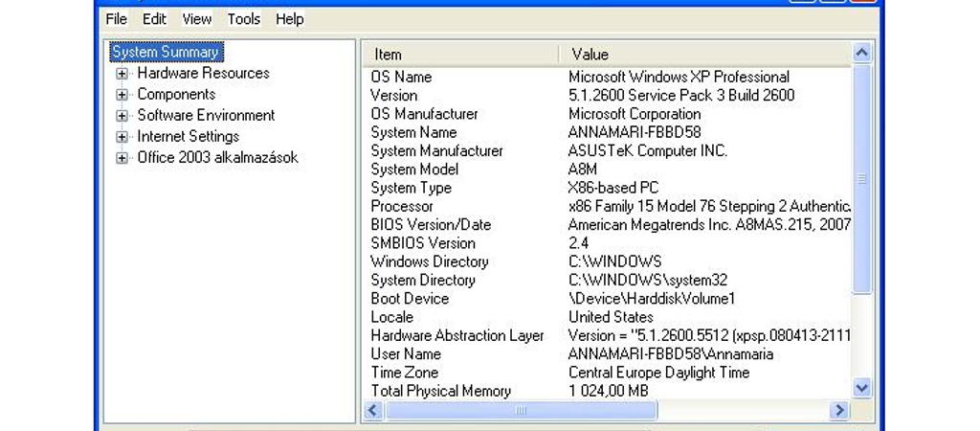Open the Help menu
980x431 pixels.
(289, 19)
